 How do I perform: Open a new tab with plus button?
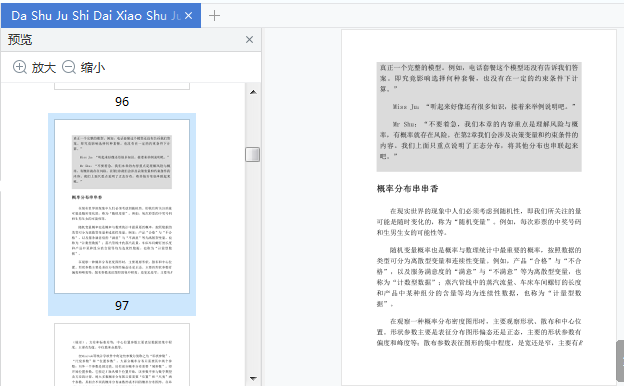(214, 16)
